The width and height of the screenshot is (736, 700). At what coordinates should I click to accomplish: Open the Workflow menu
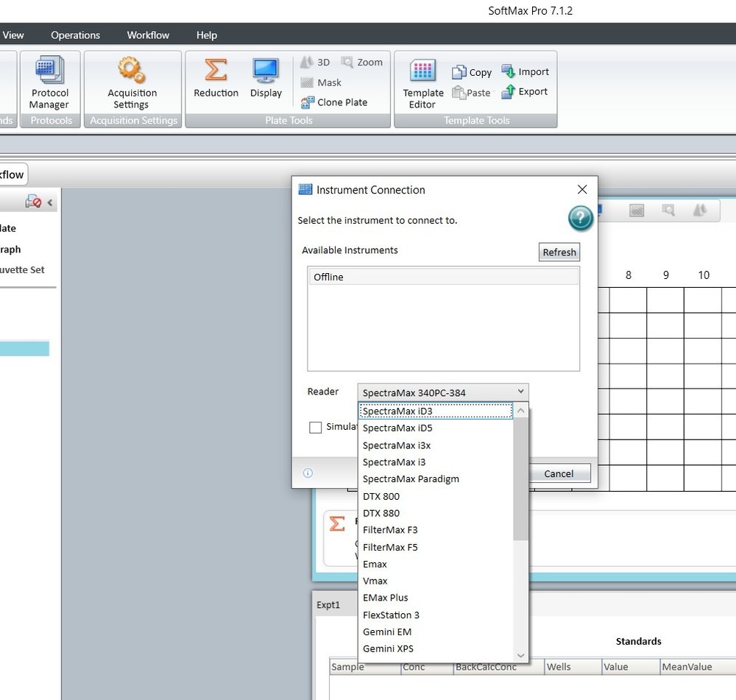click(148, 35)
